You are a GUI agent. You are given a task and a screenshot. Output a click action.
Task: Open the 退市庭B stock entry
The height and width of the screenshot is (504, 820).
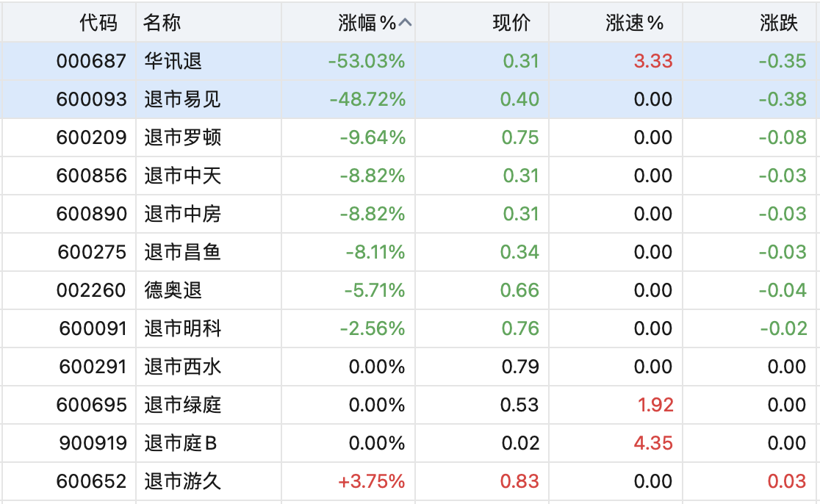coord(181,443)
